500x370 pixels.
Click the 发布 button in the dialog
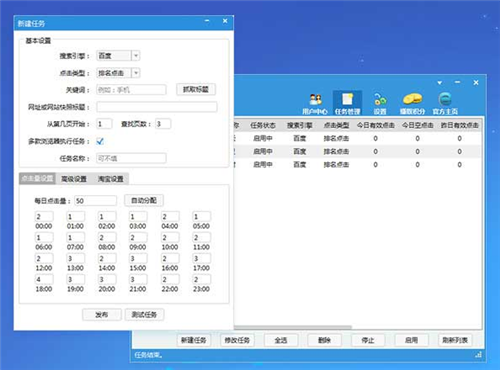[x=102, y=315]
